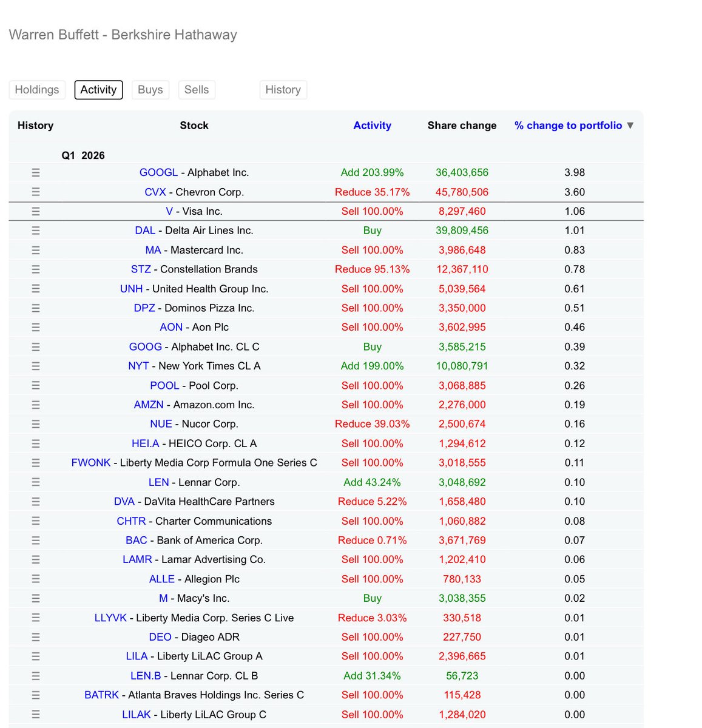702x728 pixels.
Task: Open the BAC ticker link
Action: pyautogui.click(x=137, y=540)
